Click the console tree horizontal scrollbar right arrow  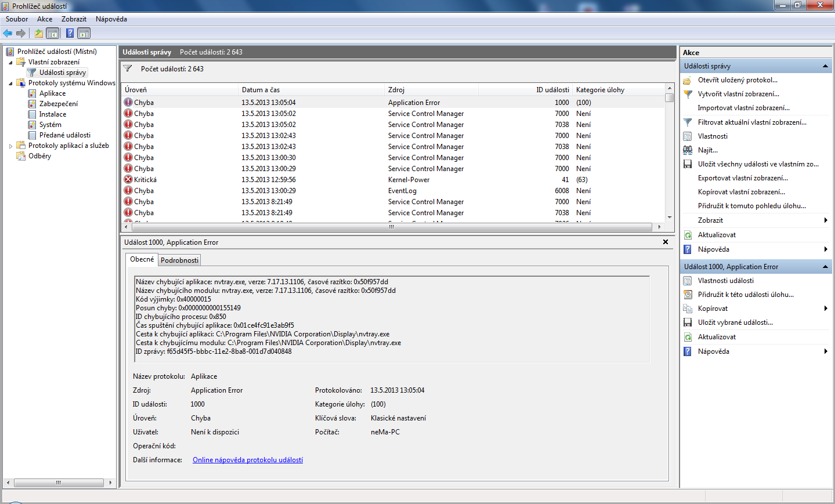click(x=110, y=483)
